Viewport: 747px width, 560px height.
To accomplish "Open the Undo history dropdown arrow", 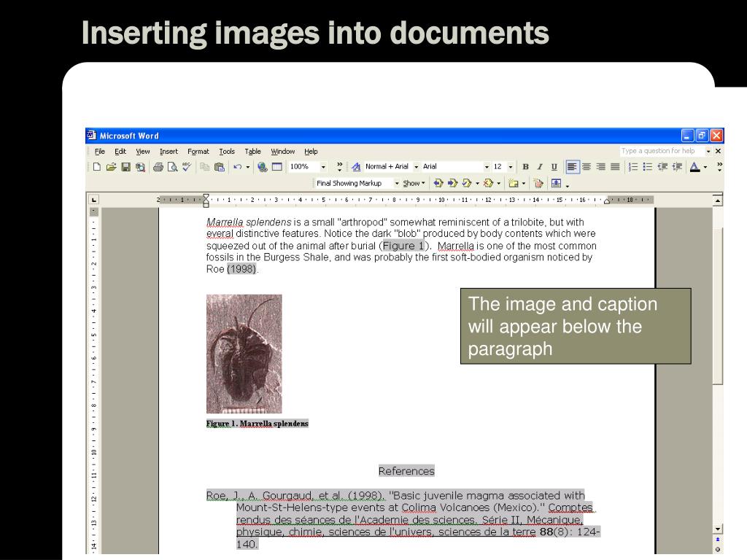I will (x=248, y=167).
